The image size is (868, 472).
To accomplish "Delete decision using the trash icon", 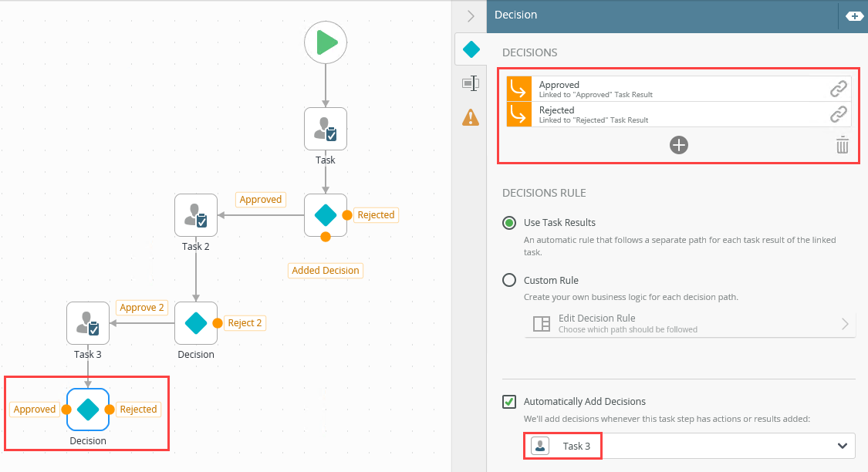I will pos(843,145).
